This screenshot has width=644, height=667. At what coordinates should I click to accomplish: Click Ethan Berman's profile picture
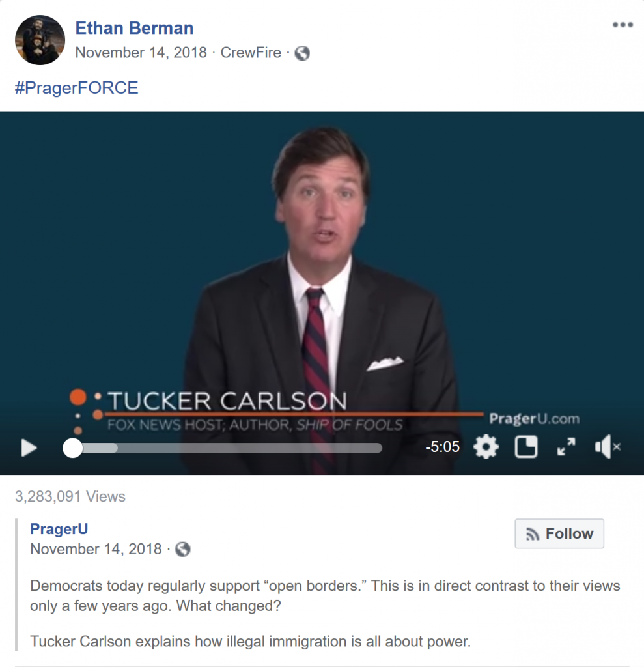[40, 40]
